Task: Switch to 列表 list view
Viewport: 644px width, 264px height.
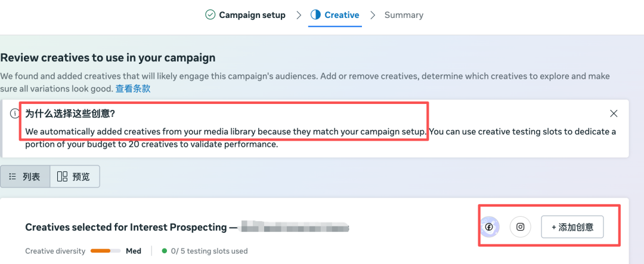Action: (x=25, y=177)
